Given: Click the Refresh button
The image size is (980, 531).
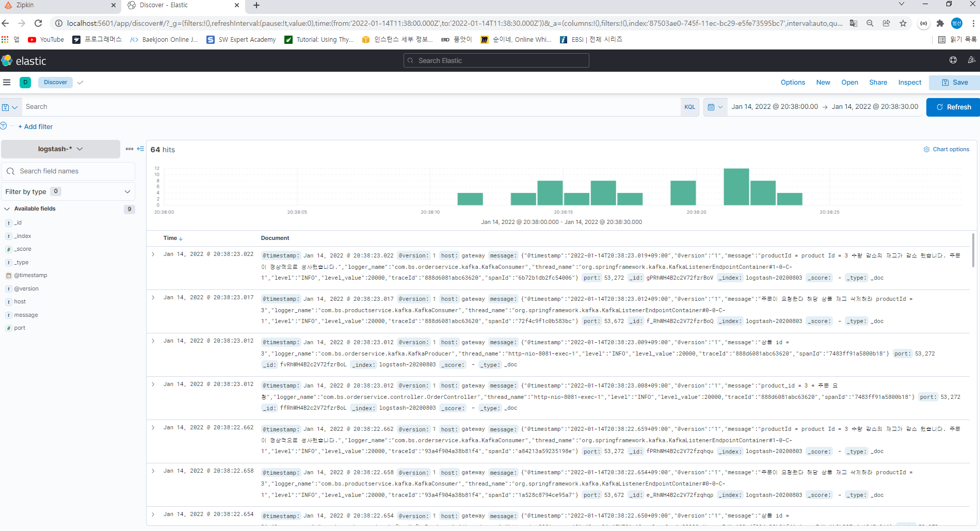Looking at the screenshot, I should [x=957, y=107].
